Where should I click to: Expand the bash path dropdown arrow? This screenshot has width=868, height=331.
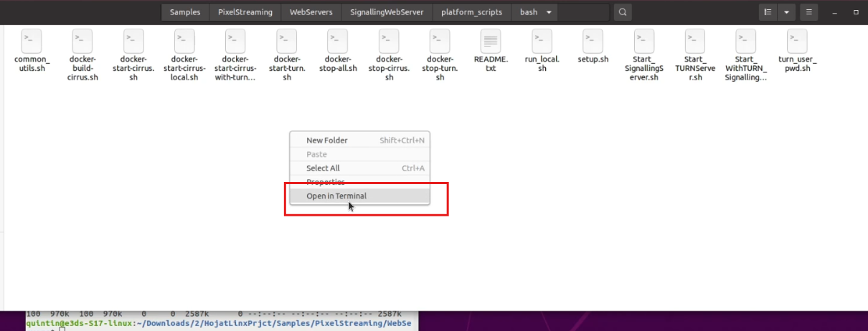point(549,12)
